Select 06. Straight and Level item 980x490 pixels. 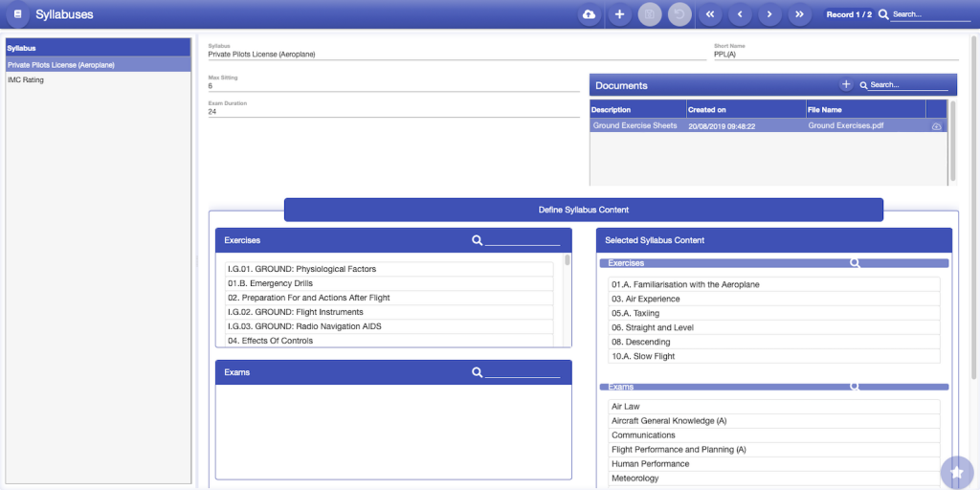pyautogui.click(x=774, y=327)
